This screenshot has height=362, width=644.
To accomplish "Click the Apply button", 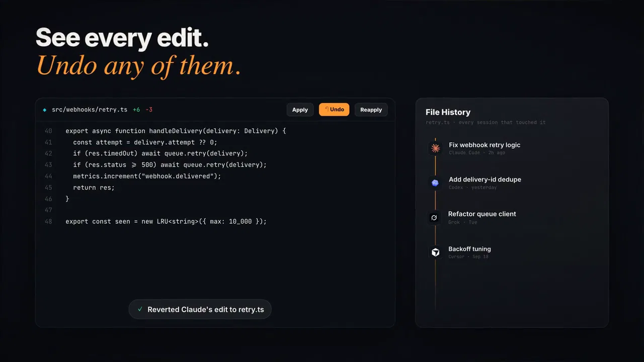I will 300,110.
